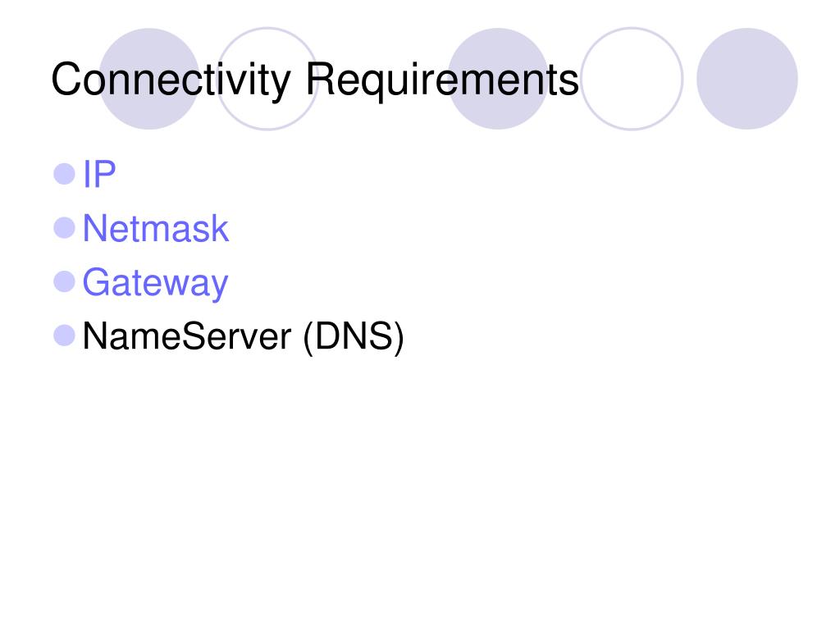840x630 pixels.
Task: Click filled circle behind title's 'Conn' letters
Action: [x=149, y=79]
